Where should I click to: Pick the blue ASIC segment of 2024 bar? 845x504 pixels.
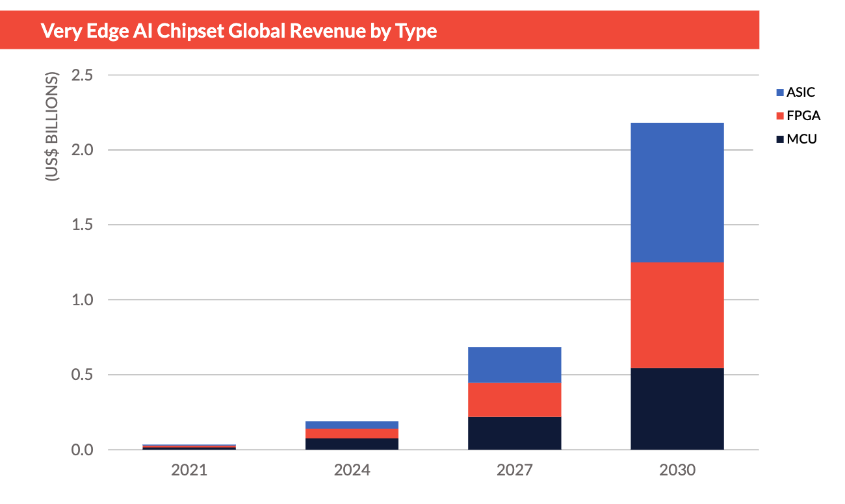click(x=352, y=425)
